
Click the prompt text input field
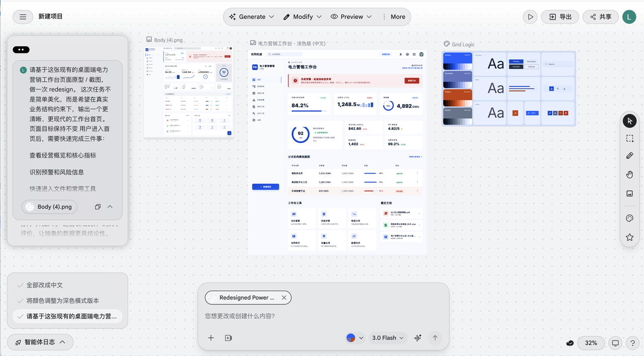[323, 316]
